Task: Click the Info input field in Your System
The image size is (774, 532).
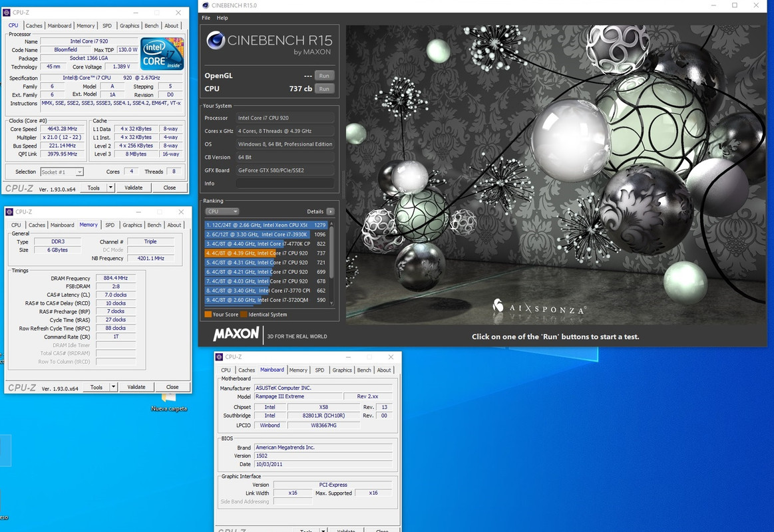Action: click(286, 184)
